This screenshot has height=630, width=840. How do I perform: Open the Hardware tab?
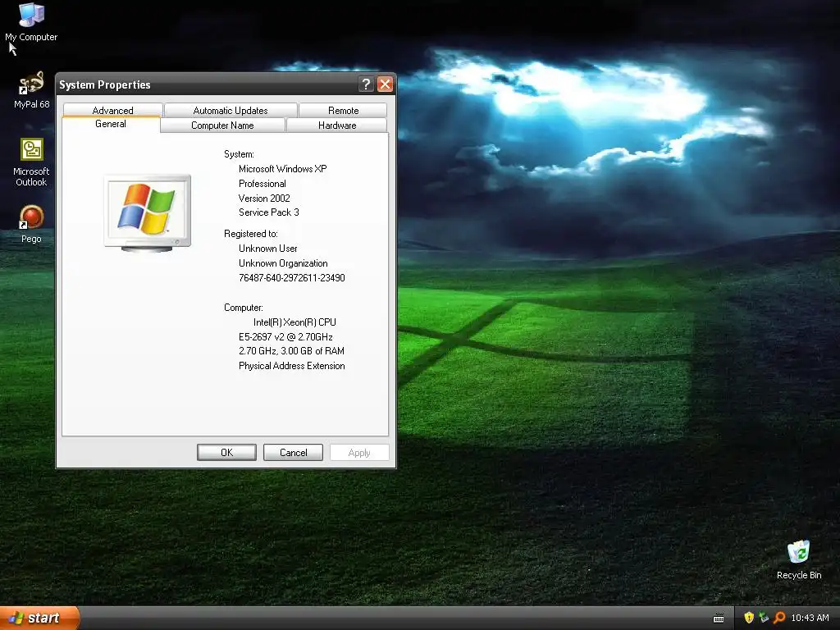337,126
